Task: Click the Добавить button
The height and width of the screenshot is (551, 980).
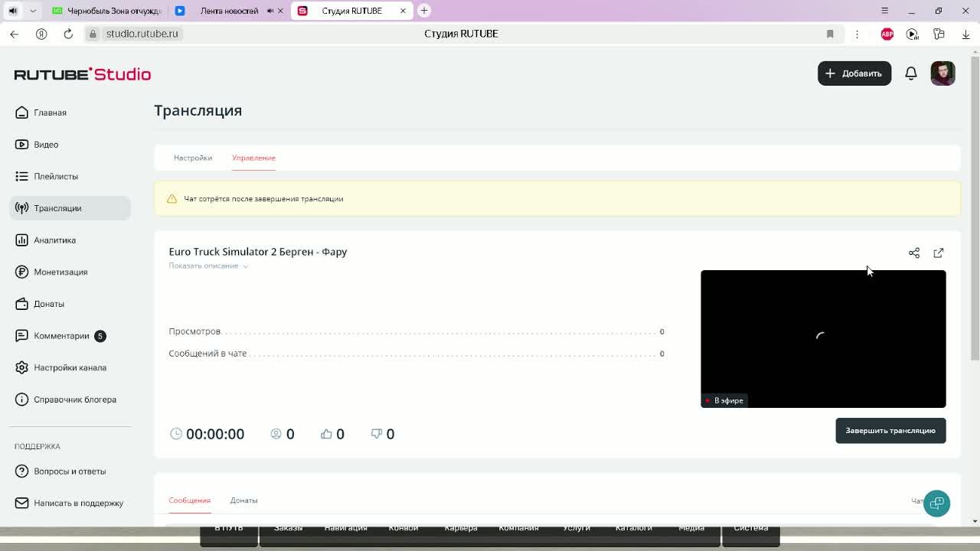Action: coord(854,73)
